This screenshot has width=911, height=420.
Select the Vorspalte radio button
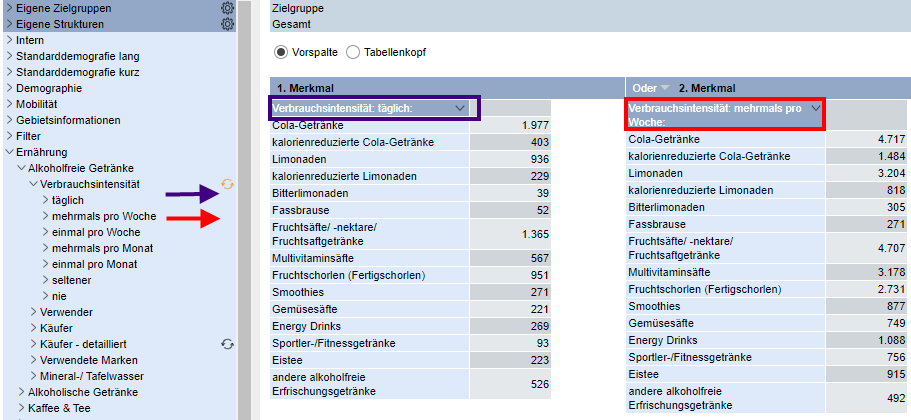tap(280, 52)
